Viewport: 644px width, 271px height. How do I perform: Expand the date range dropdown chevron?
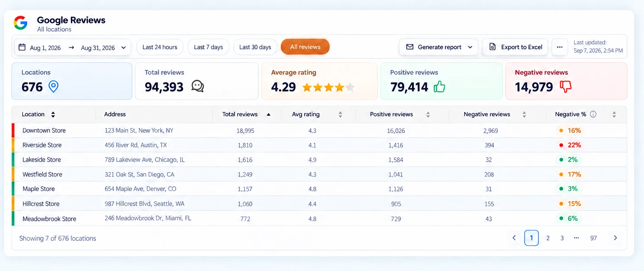pyautogui.click(x=124, y=48)
